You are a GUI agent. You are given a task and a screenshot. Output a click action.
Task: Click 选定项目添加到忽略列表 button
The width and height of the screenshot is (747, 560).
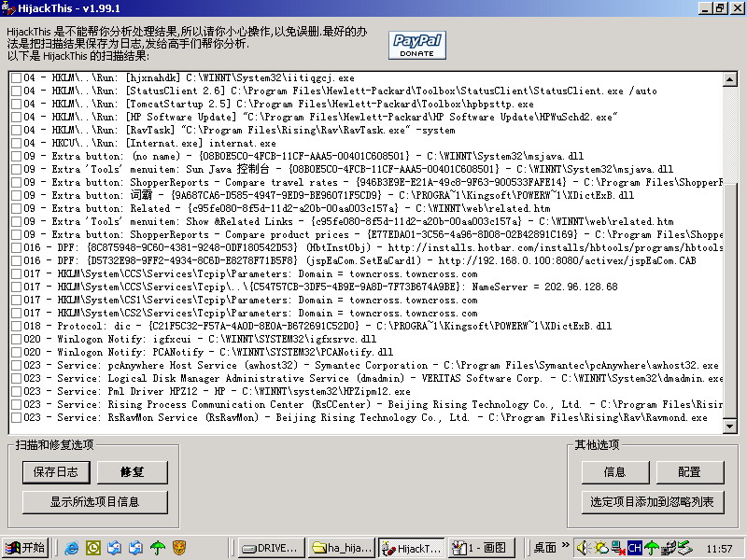coord(652,502)
